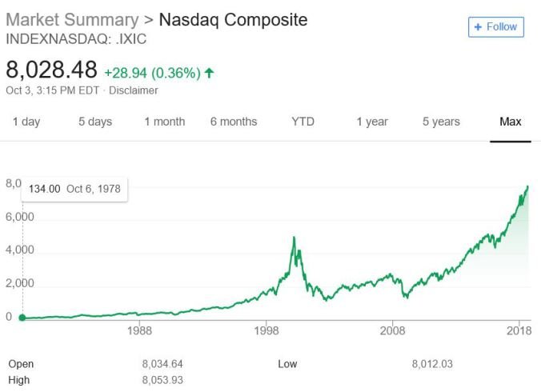Show the 5 years chart

coord(441,122)
